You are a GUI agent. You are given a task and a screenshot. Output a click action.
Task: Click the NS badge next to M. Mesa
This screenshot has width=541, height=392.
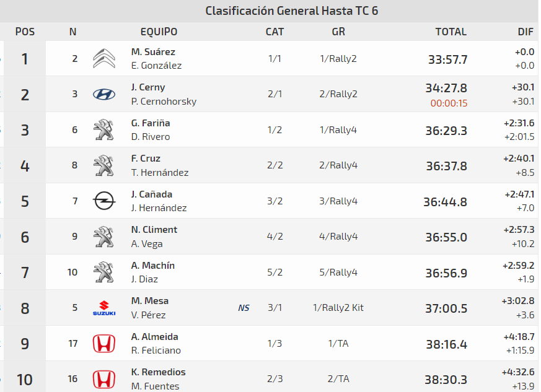pyautogui.click(x=244, y=308)
